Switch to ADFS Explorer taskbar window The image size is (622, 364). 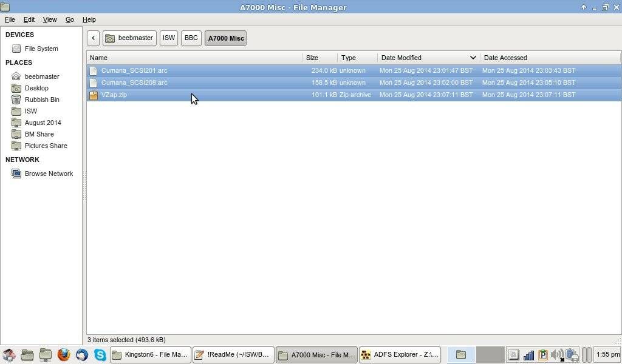point(399,355)
